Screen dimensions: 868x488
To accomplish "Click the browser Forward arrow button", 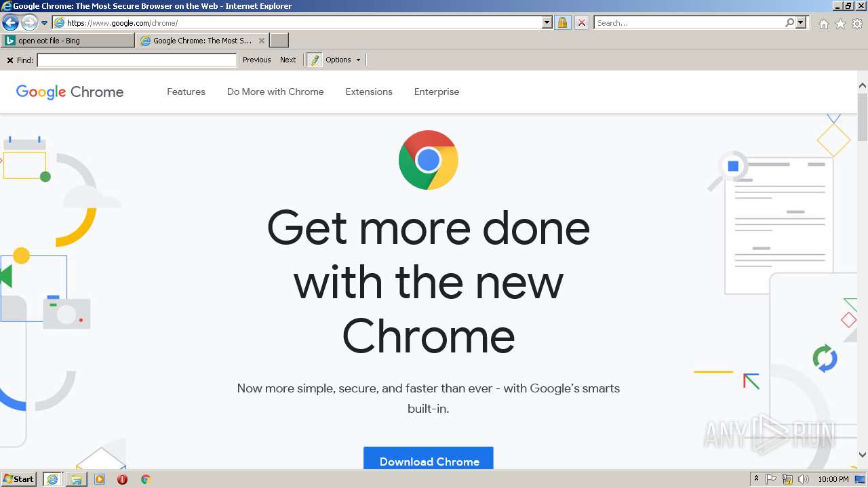I will (29, 23).
